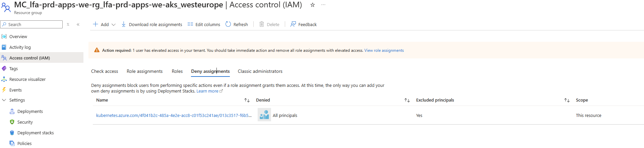Sort the table by Name column arrows
644x148 pixels.
tap(247, 100)
